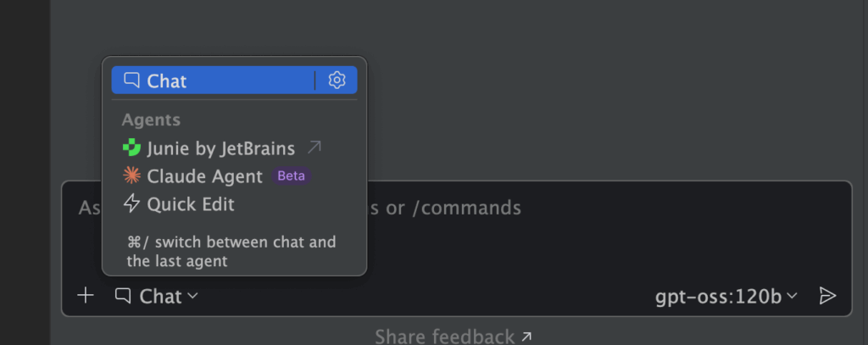Image resolution: width=868 pixels, height=345 pixels.
Task: Click the chevron beside gpt-oss:120b
Action: point(793,296)
